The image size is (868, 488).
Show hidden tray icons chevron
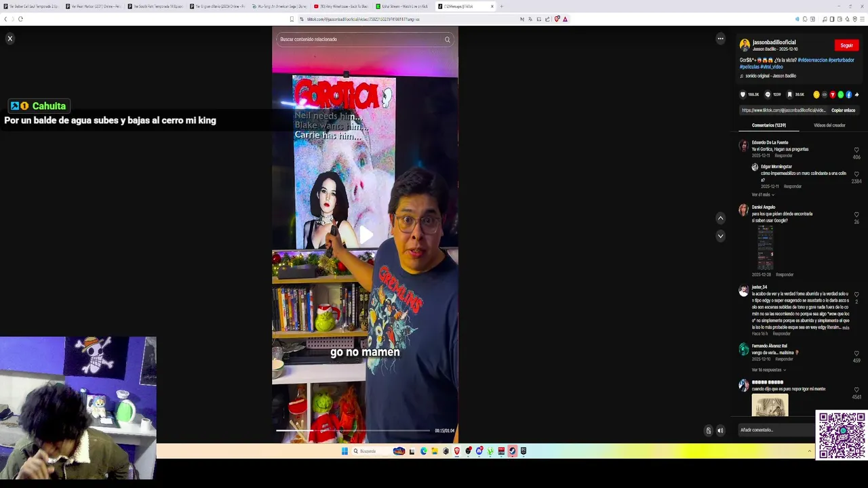(x=809, y=451)
